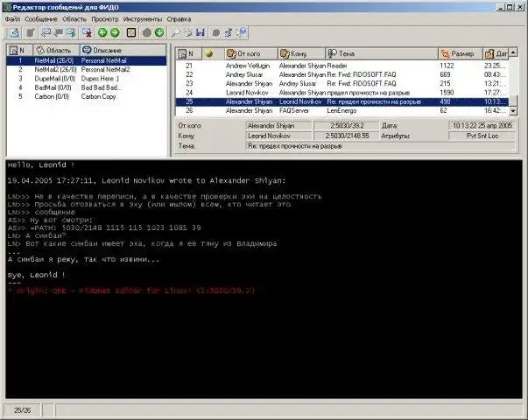Select message 21 from Andrew Vetlugin
This screenshot has height=420, width=528.
pos(342,66)
